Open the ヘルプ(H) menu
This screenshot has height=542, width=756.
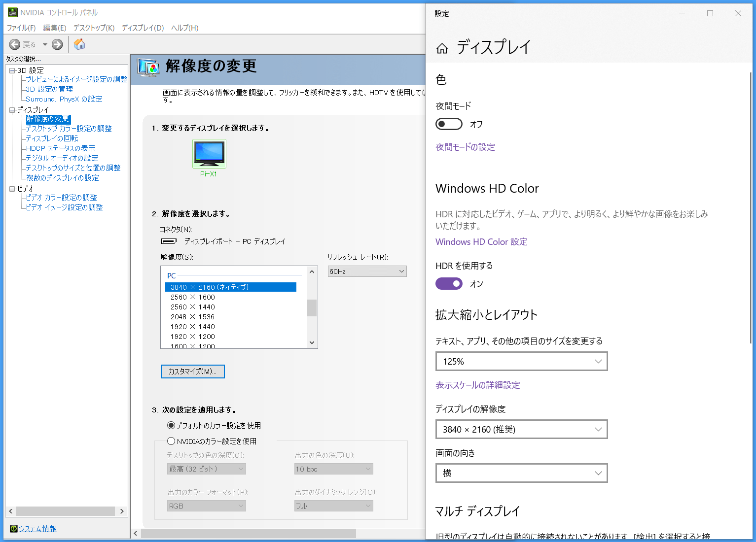tap(185, 28)
